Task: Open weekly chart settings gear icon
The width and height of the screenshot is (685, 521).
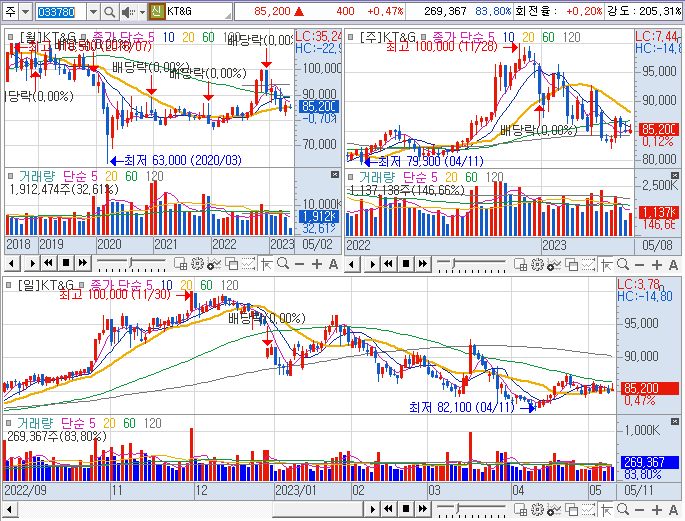Action: (x=537, y=264)
